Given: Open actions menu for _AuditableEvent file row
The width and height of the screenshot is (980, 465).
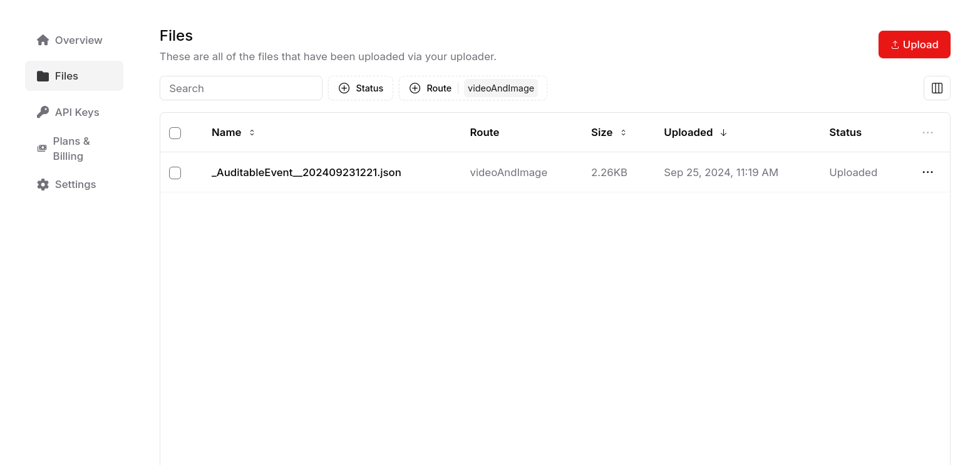Looking at the screenshot, I should coord(928,172).
